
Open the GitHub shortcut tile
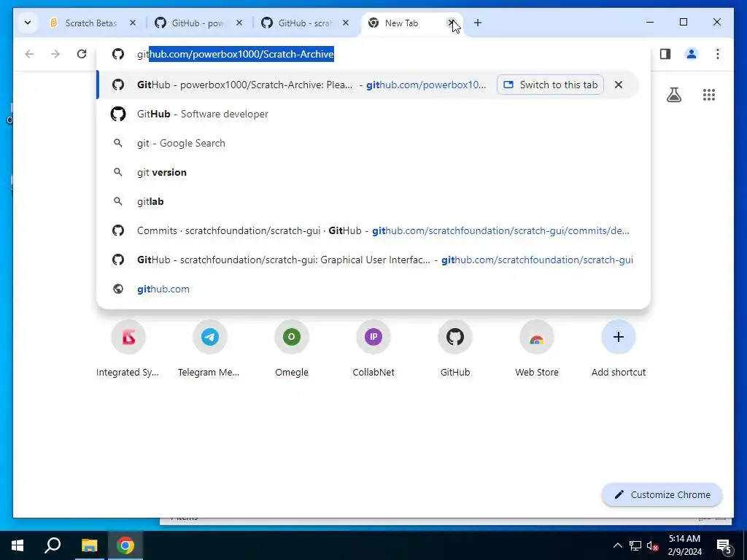tap(455, 349)
